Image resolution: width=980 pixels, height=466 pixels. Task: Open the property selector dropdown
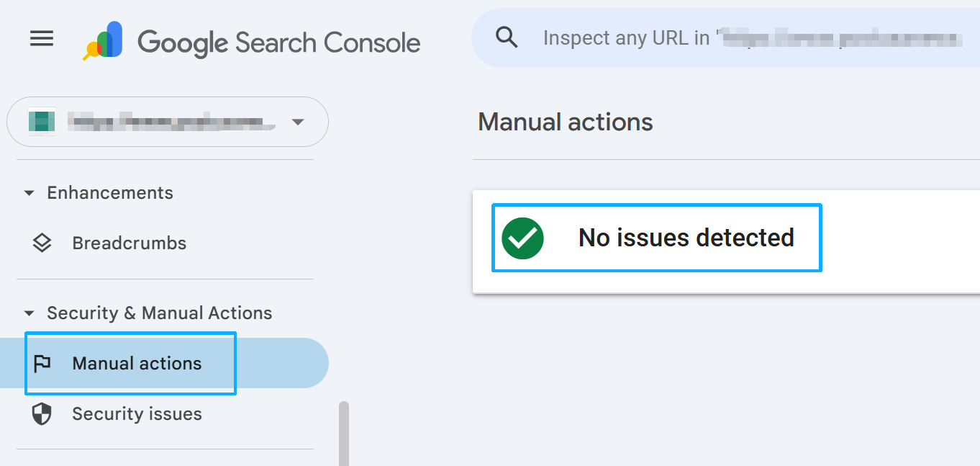coord(298,122)
